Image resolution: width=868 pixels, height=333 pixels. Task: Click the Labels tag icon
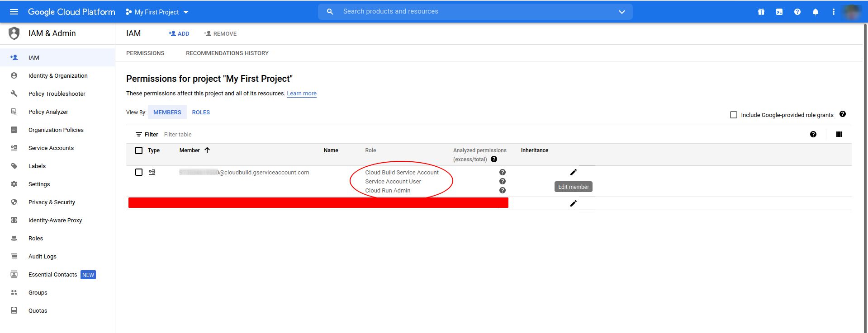(14, 166)
